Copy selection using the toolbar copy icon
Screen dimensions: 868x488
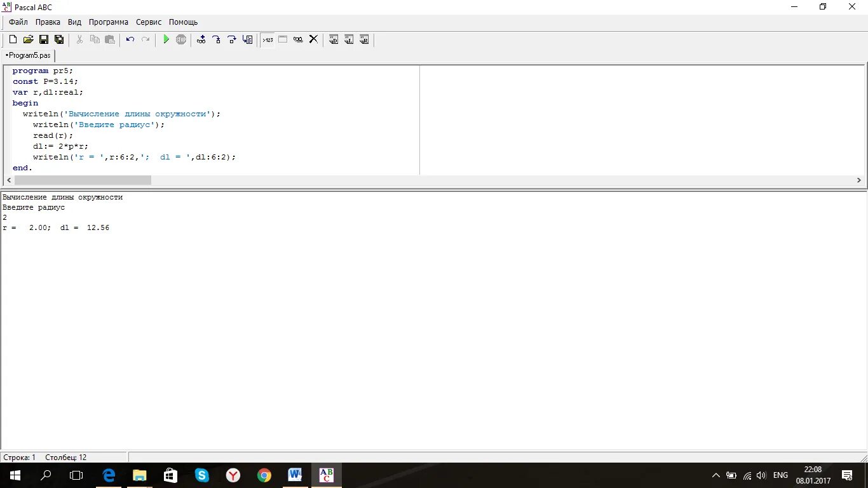[x=95, y=39]
